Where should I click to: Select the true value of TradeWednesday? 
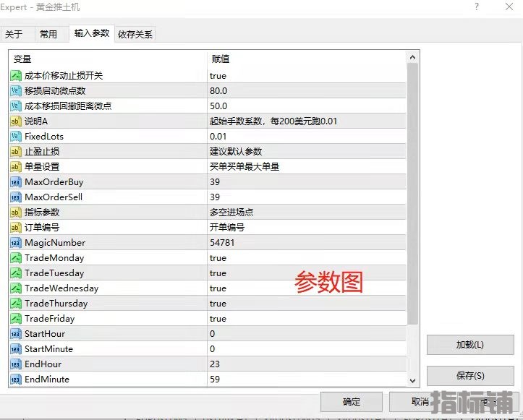(218, 288)
